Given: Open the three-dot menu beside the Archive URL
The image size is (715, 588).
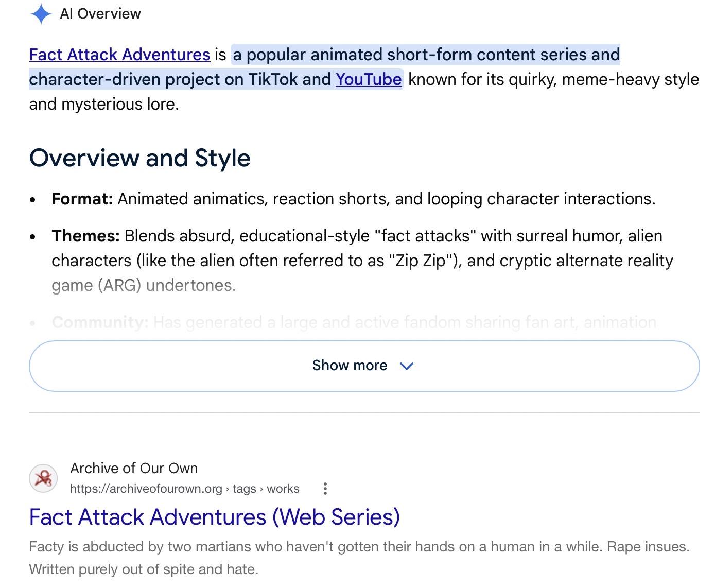Looking at the screenshot, I should [x=325, y=489].
